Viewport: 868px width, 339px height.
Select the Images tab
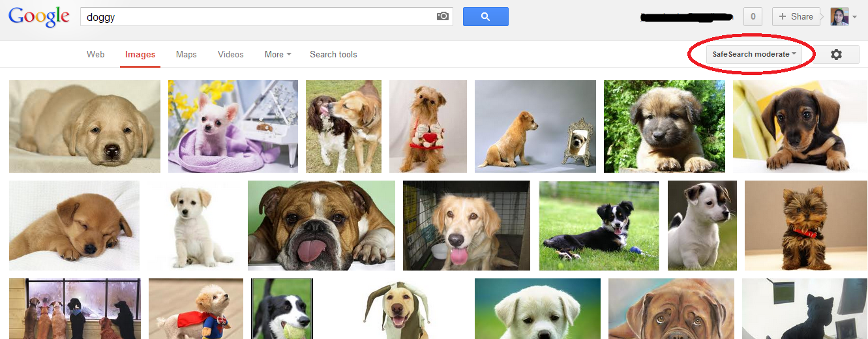[x=140, y=55]
